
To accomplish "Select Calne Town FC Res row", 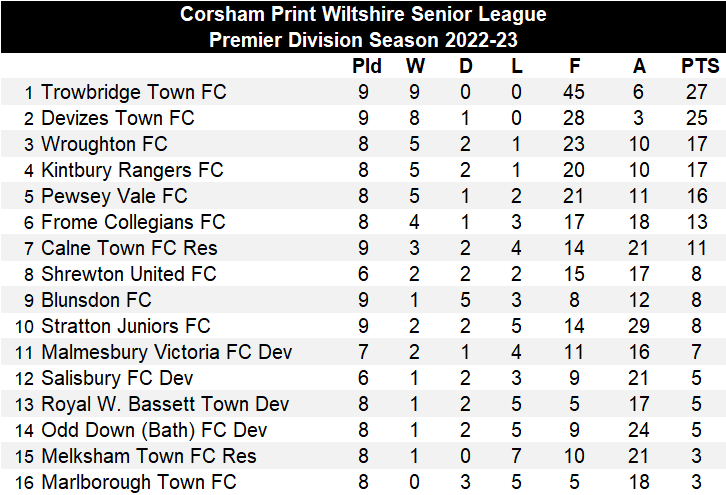I will (129, 248).
